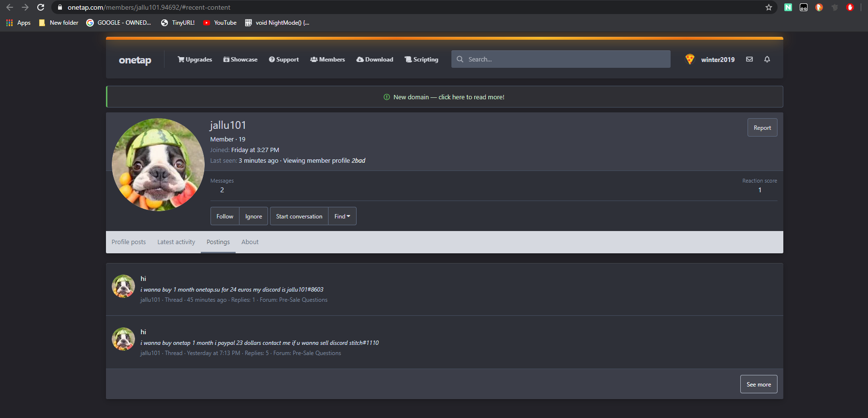Click the 'Member · 19' user title

(x=227, y=139)
